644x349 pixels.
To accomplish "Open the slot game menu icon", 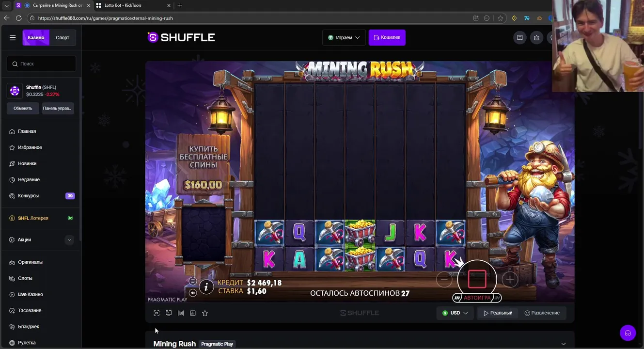I will [x=193, y=281].
